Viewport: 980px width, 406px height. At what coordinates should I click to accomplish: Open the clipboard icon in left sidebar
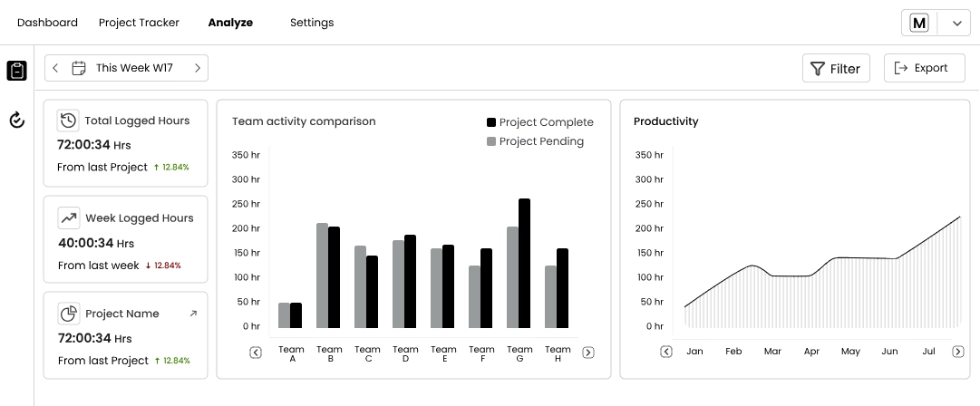(x=16, y=71)
